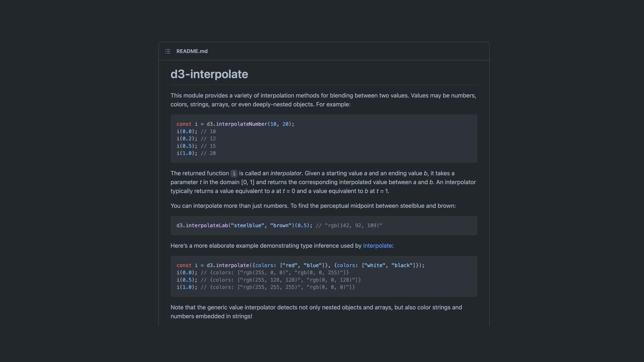The width and height of the screenshot is (644, 362).
Task: Click the i(0.2) // 12 code line
Action: tap(196, 139)
